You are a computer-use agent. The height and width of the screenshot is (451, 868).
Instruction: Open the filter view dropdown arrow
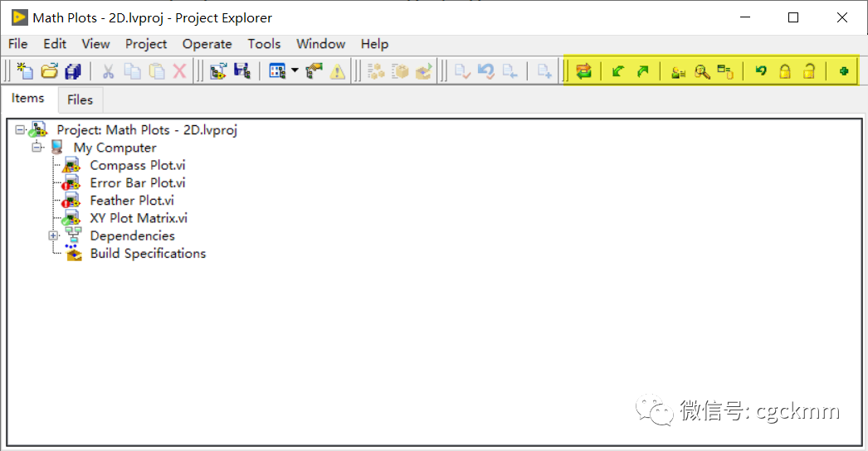(295, 70)
